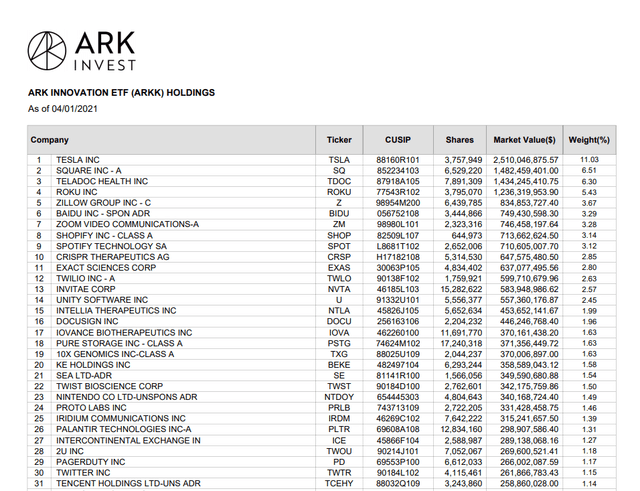Click the Shares column header
Image resolution: width=640 pixels, height=491 pixels.
(x=460, y=140)
